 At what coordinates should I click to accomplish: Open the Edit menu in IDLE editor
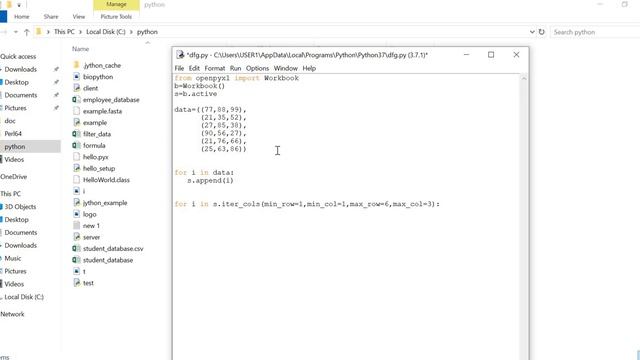point(194,68)
